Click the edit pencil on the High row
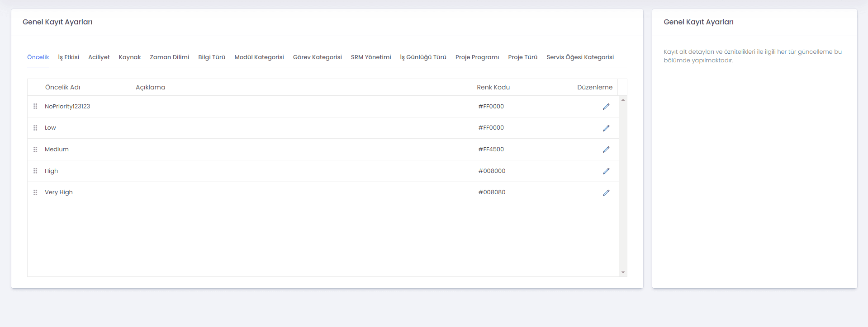868x327 pixels. [606, 171]
